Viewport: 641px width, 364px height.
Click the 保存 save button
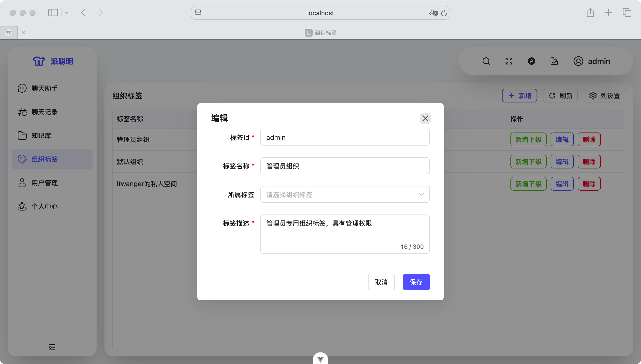(416, 282)
